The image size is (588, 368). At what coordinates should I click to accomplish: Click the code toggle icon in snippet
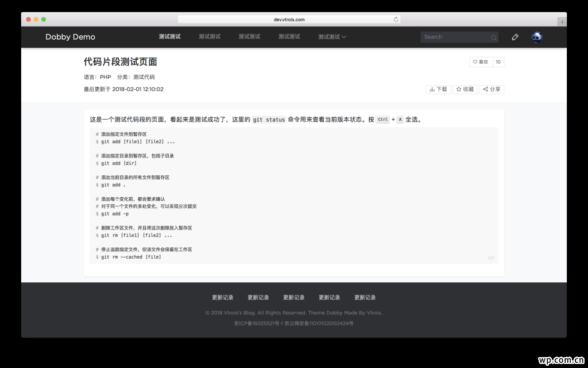[491, 258]
